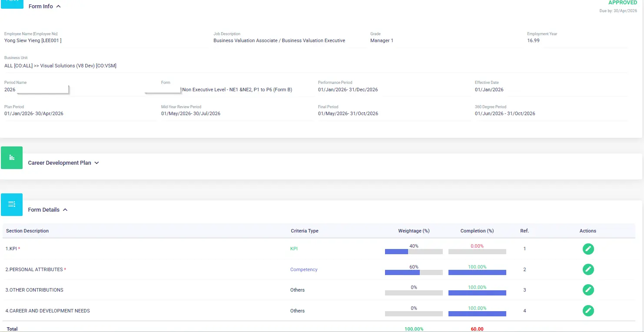644x332 pixels.
Task: Edit the Other Contributions section
Action: click(x=588, y=290)
